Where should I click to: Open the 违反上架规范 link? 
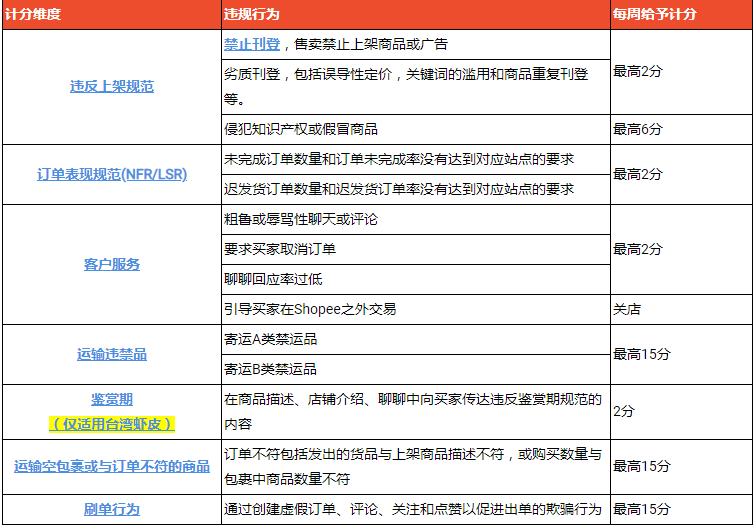coord(111,87)
